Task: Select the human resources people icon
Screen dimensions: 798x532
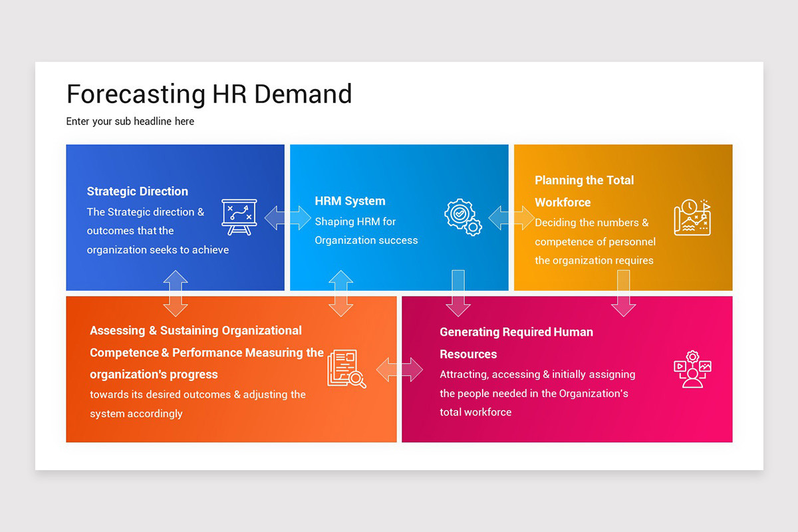Action: pos(694,368)
